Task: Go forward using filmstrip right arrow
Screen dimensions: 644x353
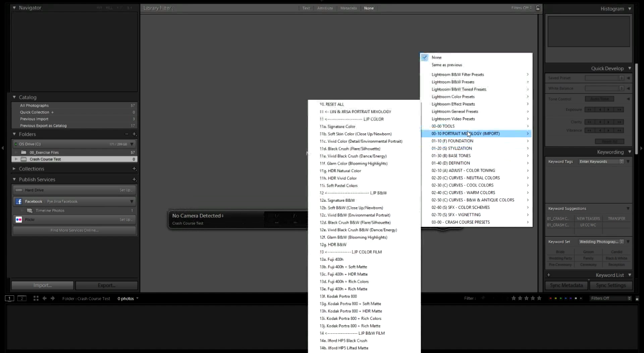Action: click(x=52, y=298)
